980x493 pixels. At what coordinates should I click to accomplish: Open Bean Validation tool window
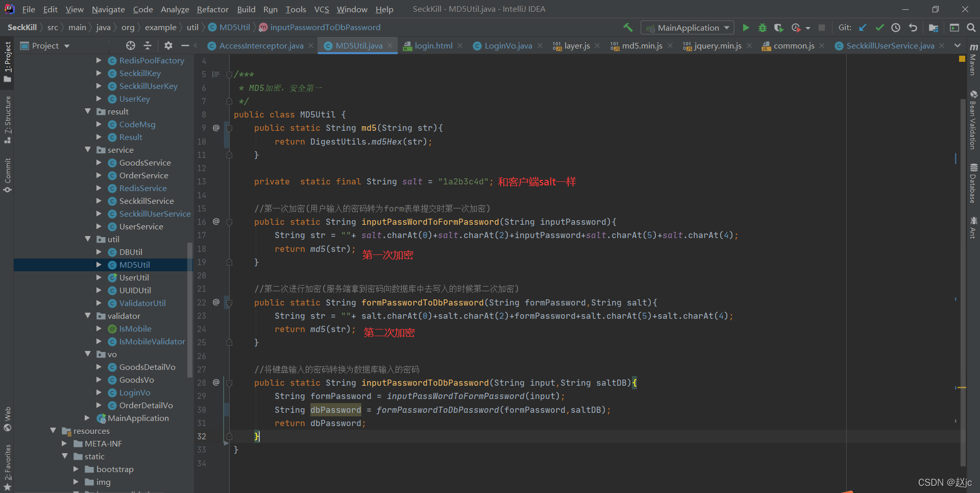coord(973,121)
